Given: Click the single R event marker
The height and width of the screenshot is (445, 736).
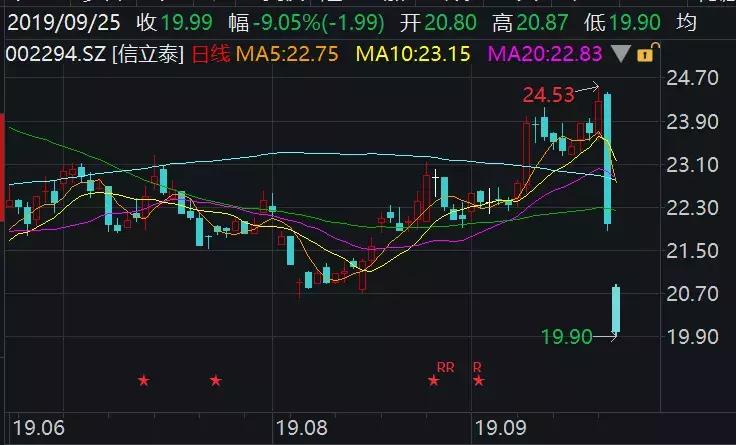Looking at the screenshot, I should point(477,367).
